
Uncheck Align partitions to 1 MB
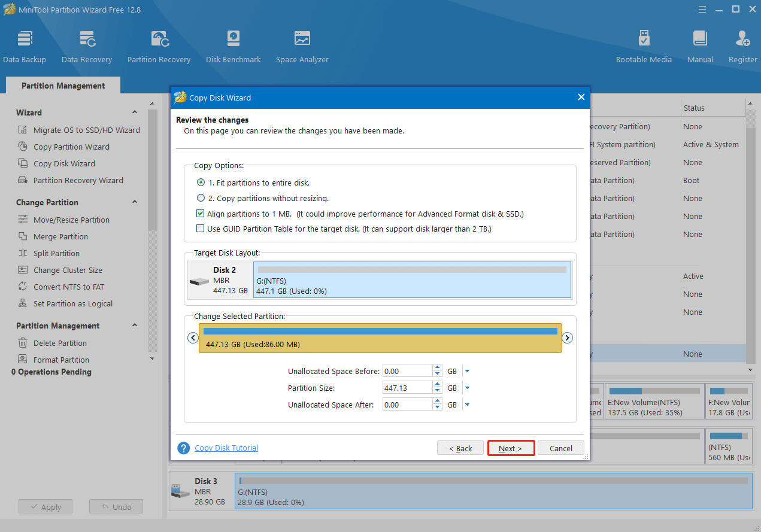coord(201,214)
